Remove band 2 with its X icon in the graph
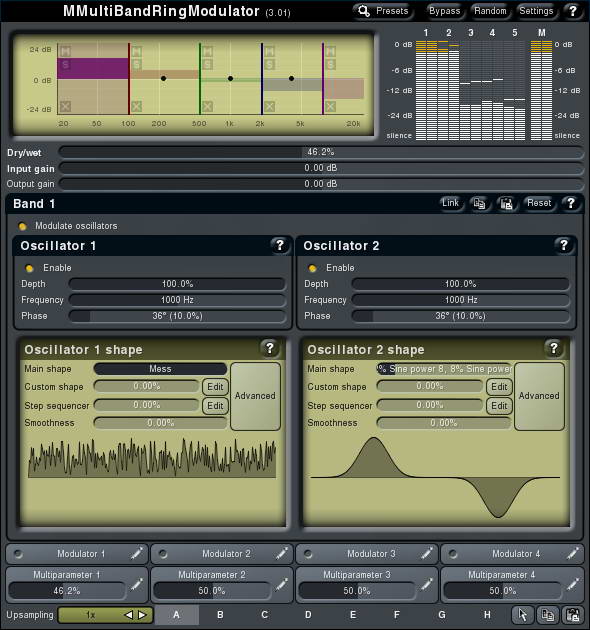590x630 pixels. coord(137,106)
